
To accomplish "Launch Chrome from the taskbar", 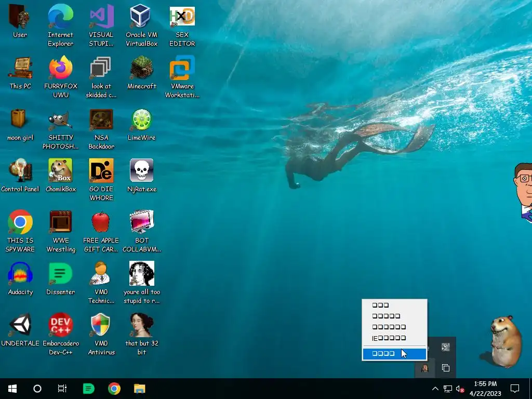I will click(114, 389).
